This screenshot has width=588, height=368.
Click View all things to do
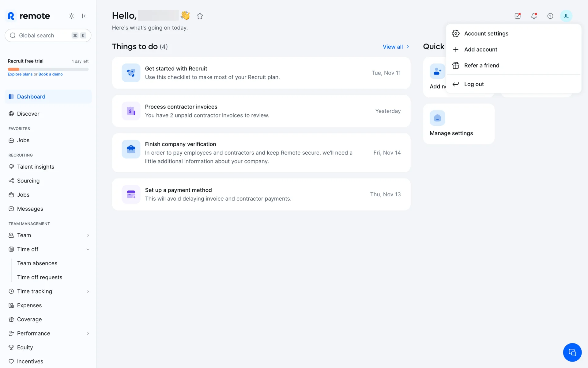click(x=396, y=47)
